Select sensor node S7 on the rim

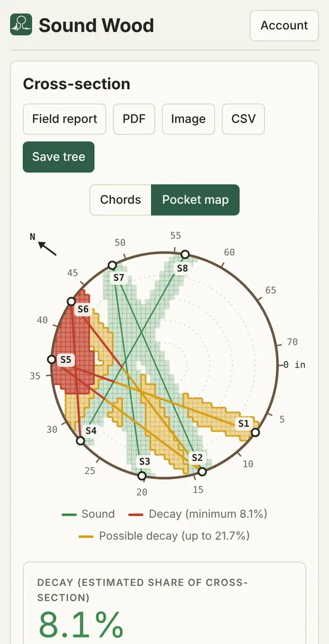[112, 265]
